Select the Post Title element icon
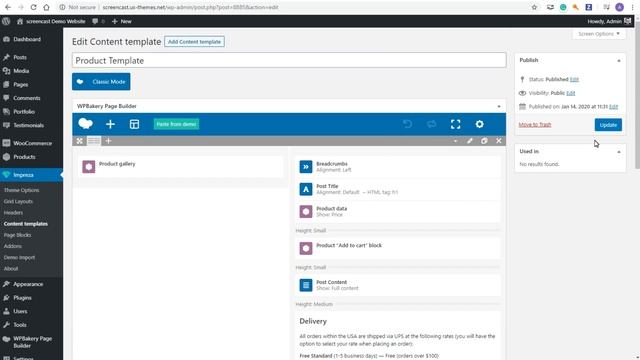Screen dimensions: 640x360 click(306, 189)
